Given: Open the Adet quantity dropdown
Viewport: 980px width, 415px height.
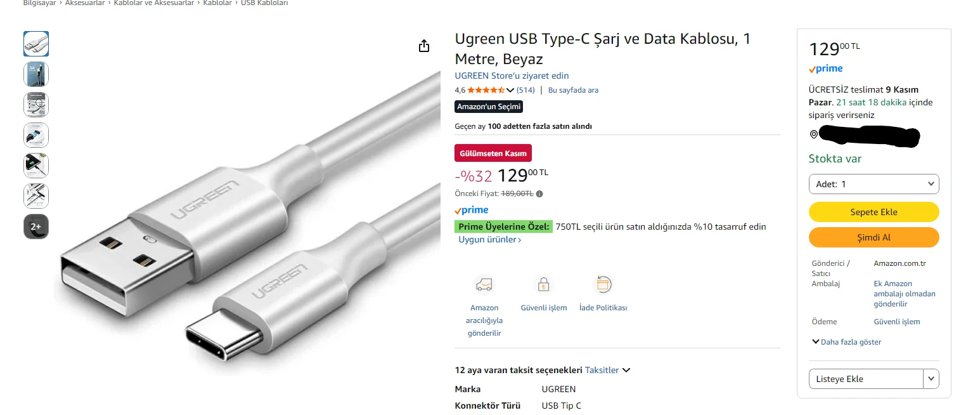Looking at the screenshot, I should [x=874, y=184].
